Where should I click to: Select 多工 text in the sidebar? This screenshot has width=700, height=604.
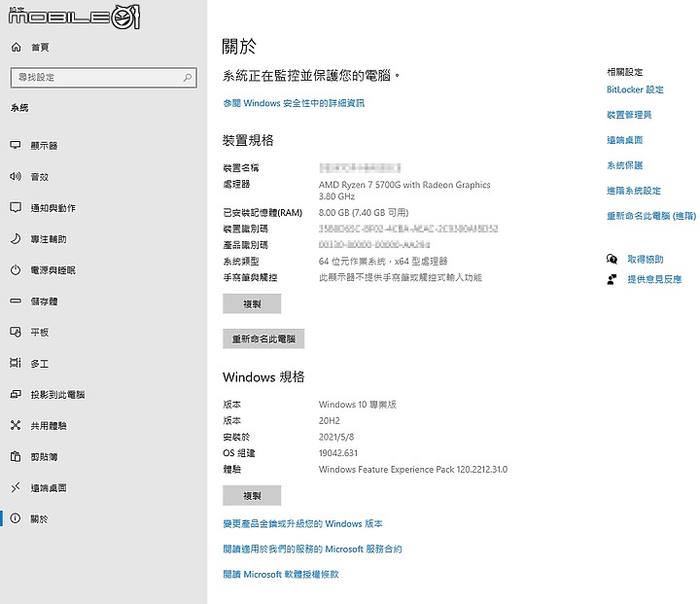[x=39, y=364]
